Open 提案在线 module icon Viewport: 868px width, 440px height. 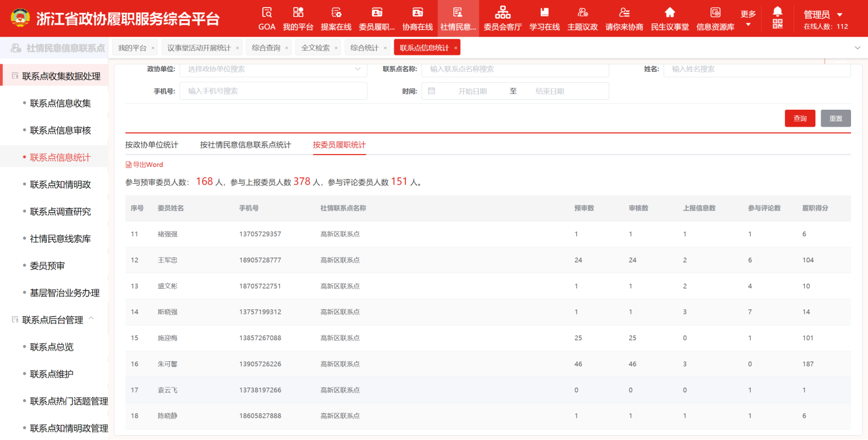click(336, 12)
